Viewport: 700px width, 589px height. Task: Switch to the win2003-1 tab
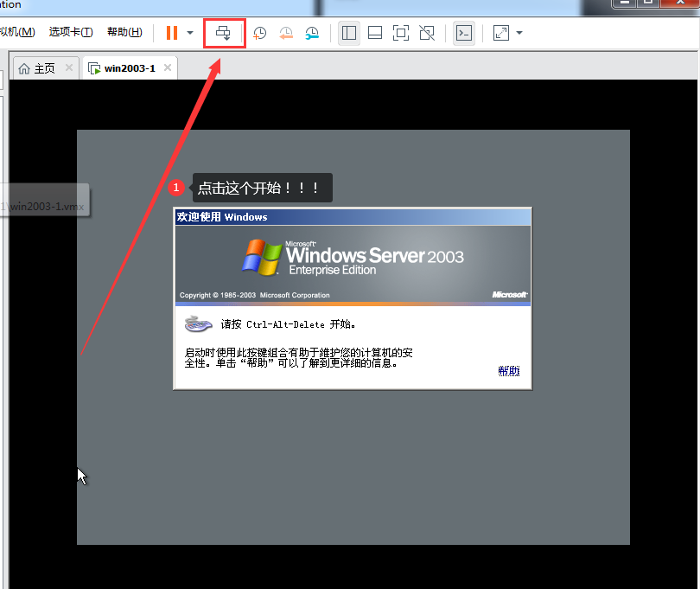[130, 68]
